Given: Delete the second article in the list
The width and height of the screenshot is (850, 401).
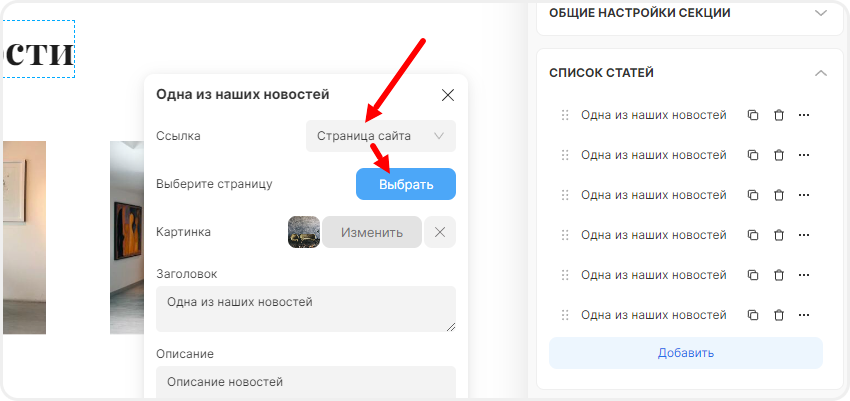Looking at the screenshot, I should [778, 155].
